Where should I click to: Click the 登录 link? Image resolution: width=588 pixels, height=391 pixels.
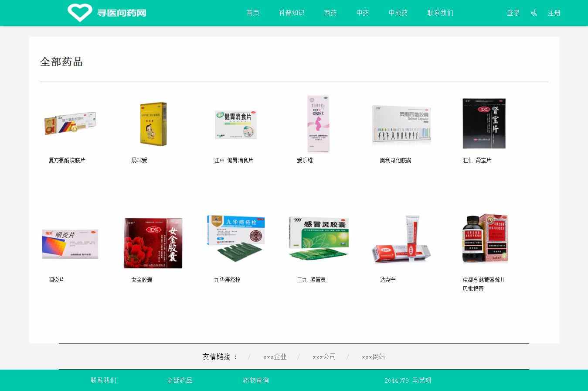pos(513,13)
